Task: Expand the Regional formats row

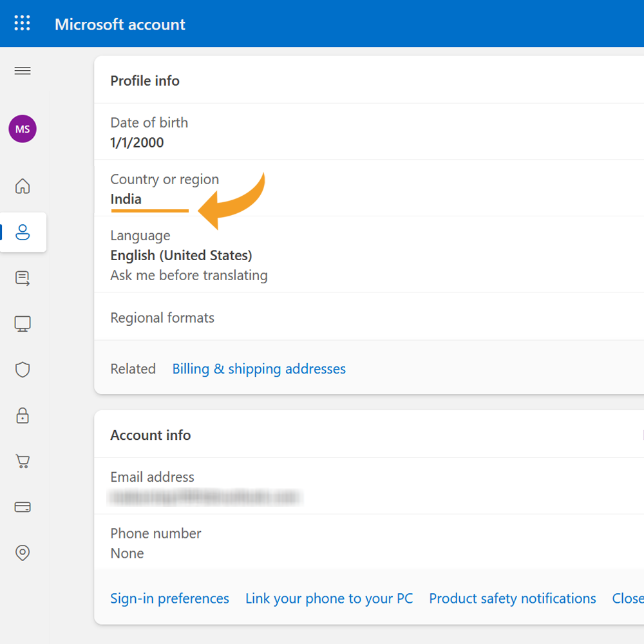Action: click(369, 317)
